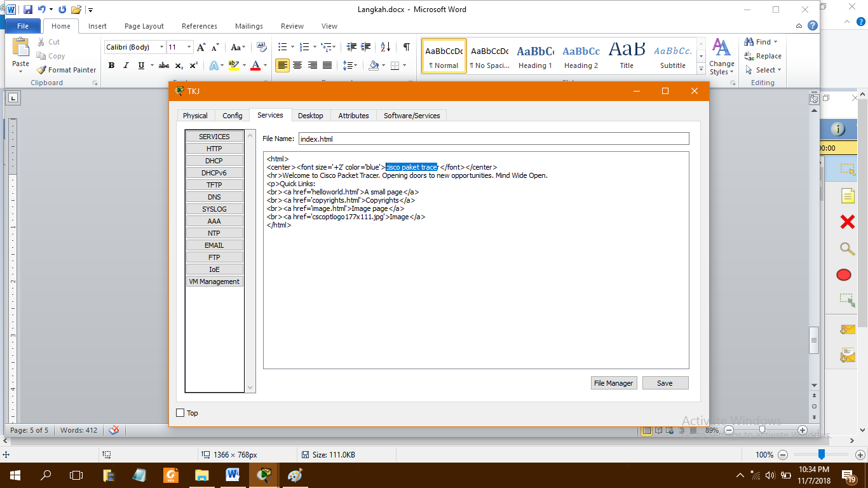The width and height of the screenshot is (868, 488).
Task: Click the Numbering list icon
Action: click(x=304, y=47)
